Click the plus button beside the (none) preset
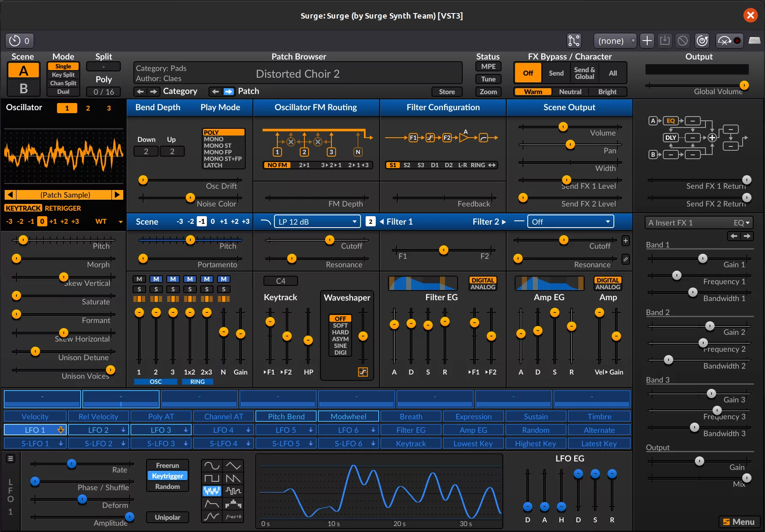 tap(647, 41)
